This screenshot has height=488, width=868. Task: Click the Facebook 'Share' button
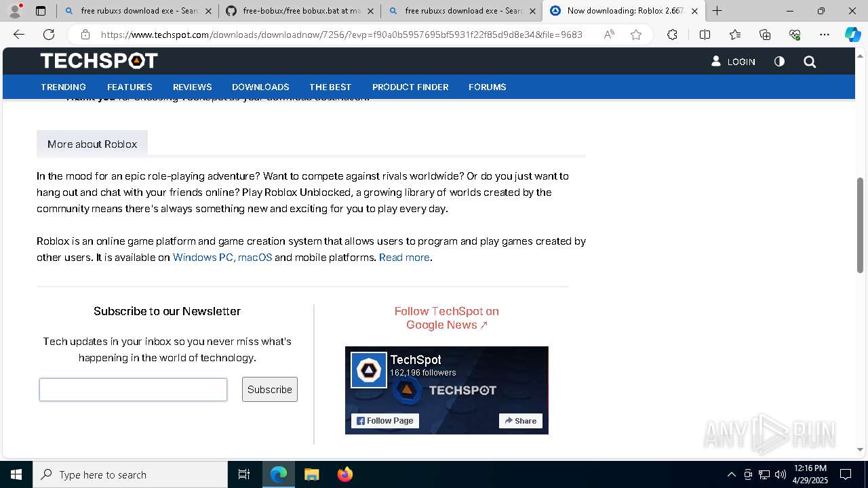tap(521, 421)
